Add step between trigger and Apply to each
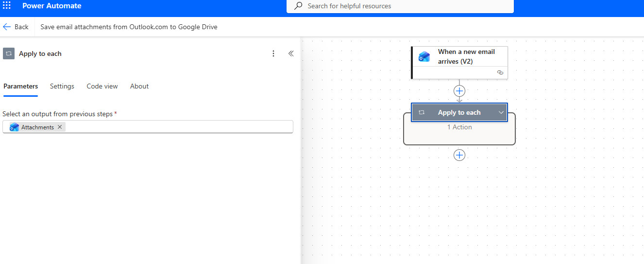 point(459,91)
